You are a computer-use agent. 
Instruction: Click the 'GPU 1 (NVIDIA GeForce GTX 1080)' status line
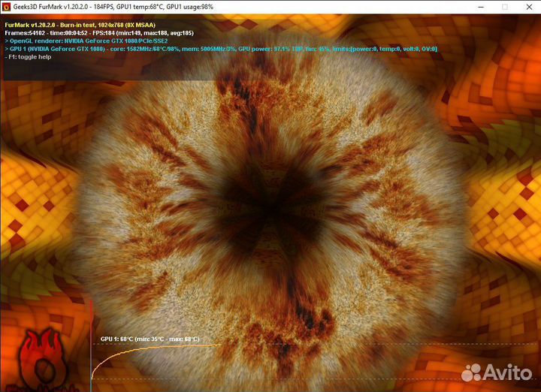(221, 49)
